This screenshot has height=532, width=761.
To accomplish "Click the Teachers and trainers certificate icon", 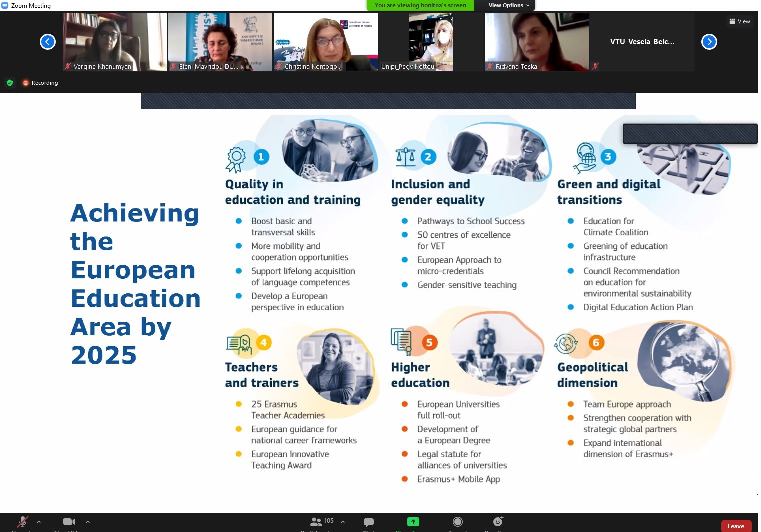I will coord(238,344).
